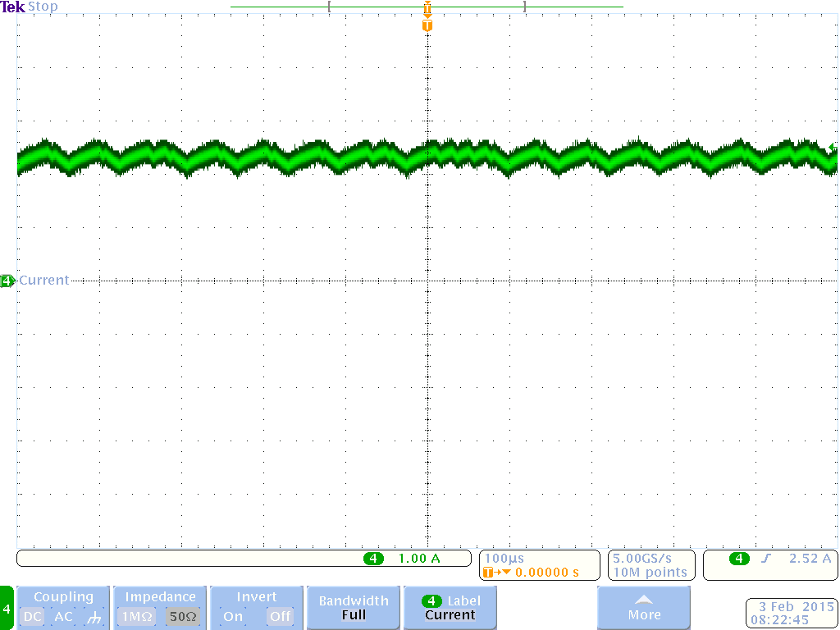Viewport: 840px width, 630px height.
Task: Select the ground coupling symbol
Action: (x=94, y=615)
